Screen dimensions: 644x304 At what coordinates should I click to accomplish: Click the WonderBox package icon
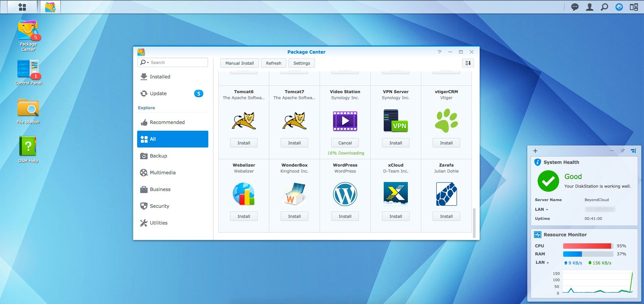point(294,194)
